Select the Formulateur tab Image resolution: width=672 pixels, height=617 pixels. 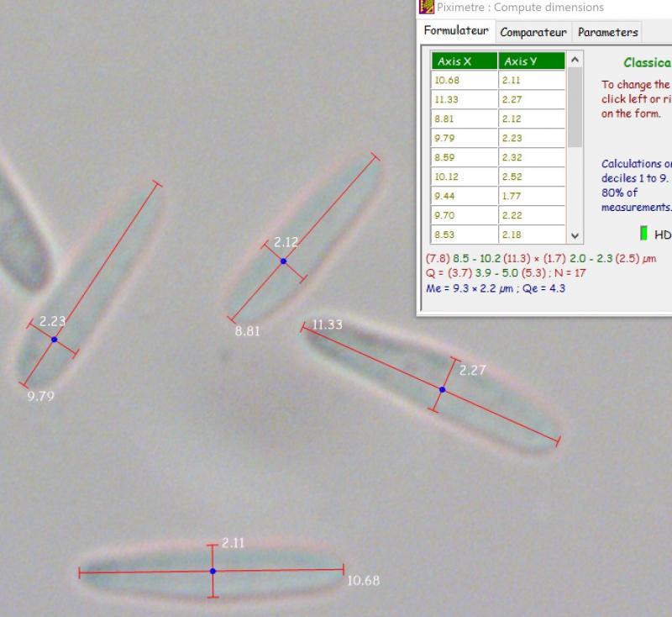tap(456, 31)
